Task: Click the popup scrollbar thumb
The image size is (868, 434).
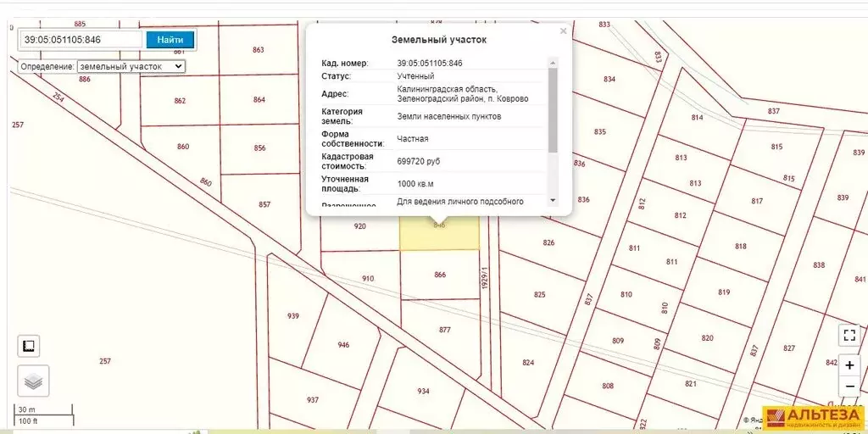Action: pos(553,110)
